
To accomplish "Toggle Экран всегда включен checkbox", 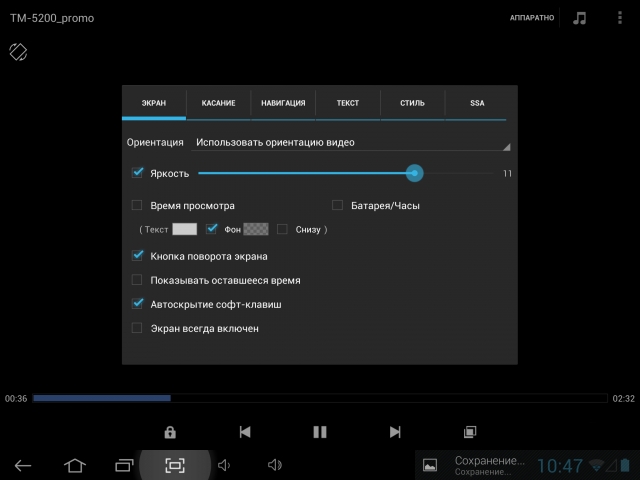I will 138,328.
